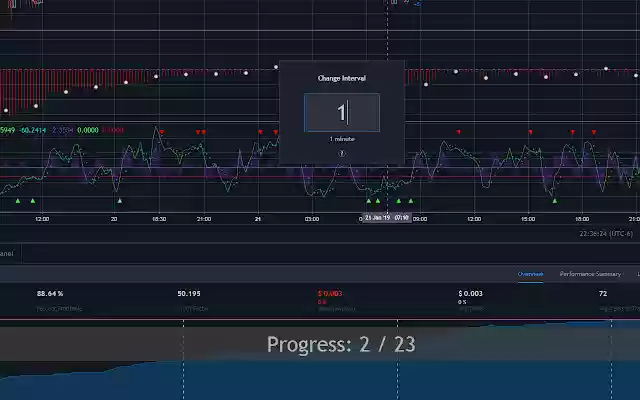Click the 22:36:24 (UTC-6) timezone clock

[x=606, y=233]
